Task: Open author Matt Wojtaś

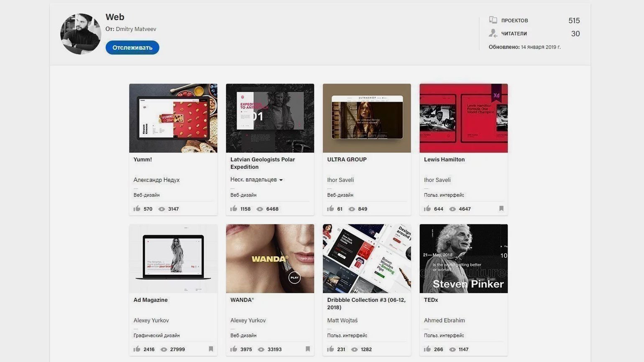Action: click(x=342, y=320)
